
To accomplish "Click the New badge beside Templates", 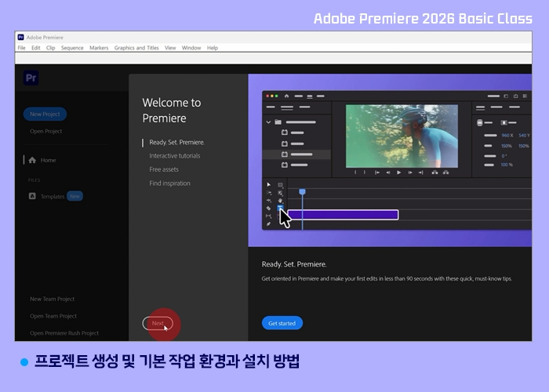I will (75, 196).
